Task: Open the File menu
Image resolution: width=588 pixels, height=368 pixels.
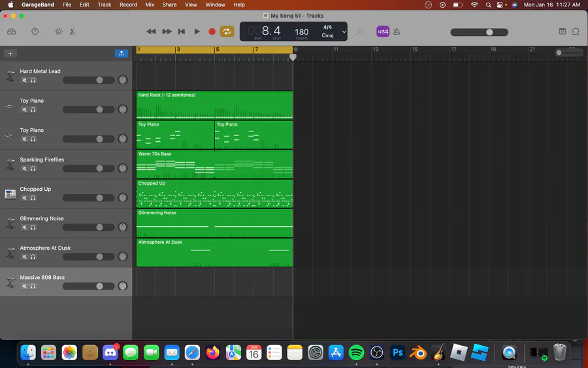Action: pos(67,5)
